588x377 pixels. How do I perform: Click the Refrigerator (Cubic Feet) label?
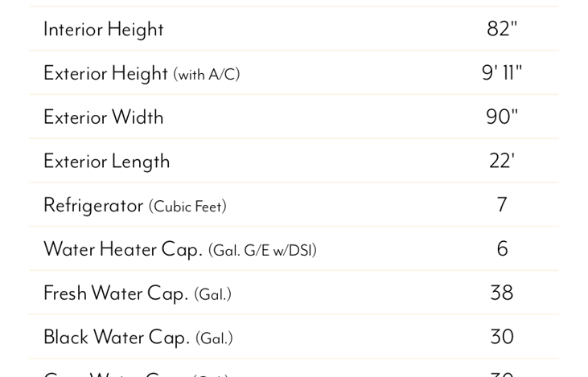pos(135,206)
